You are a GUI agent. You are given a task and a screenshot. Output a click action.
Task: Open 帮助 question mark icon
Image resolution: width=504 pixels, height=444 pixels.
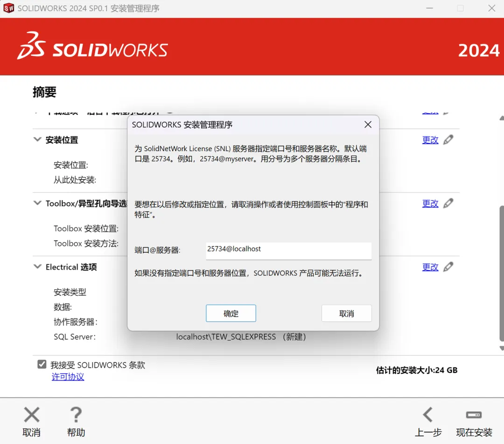click(76, 415)
